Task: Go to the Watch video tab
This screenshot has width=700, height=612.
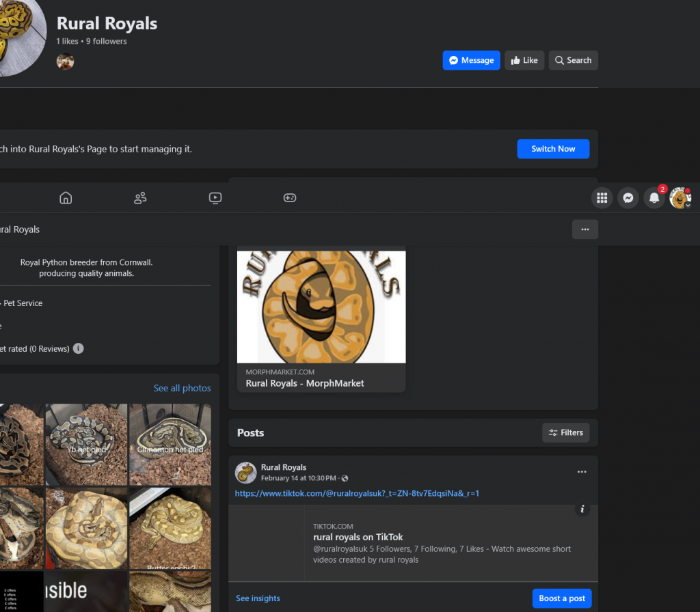Action: [x=215, y=197]
